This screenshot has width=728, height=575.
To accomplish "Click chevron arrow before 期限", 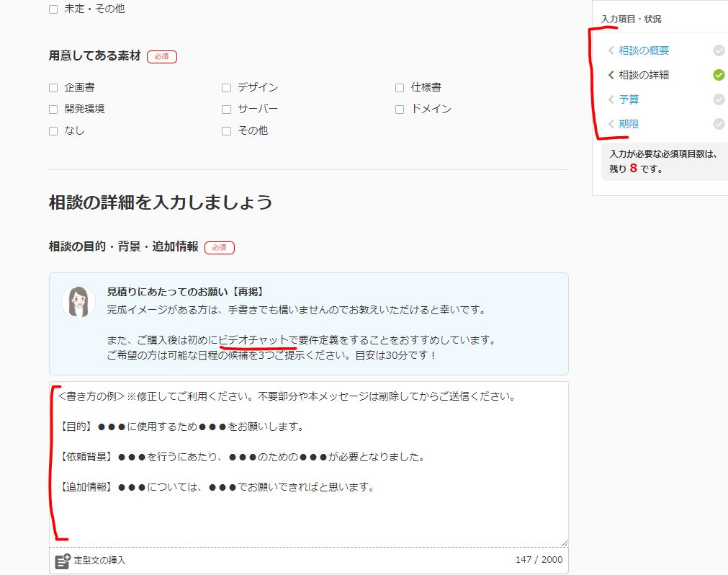I will coord(611,124).
